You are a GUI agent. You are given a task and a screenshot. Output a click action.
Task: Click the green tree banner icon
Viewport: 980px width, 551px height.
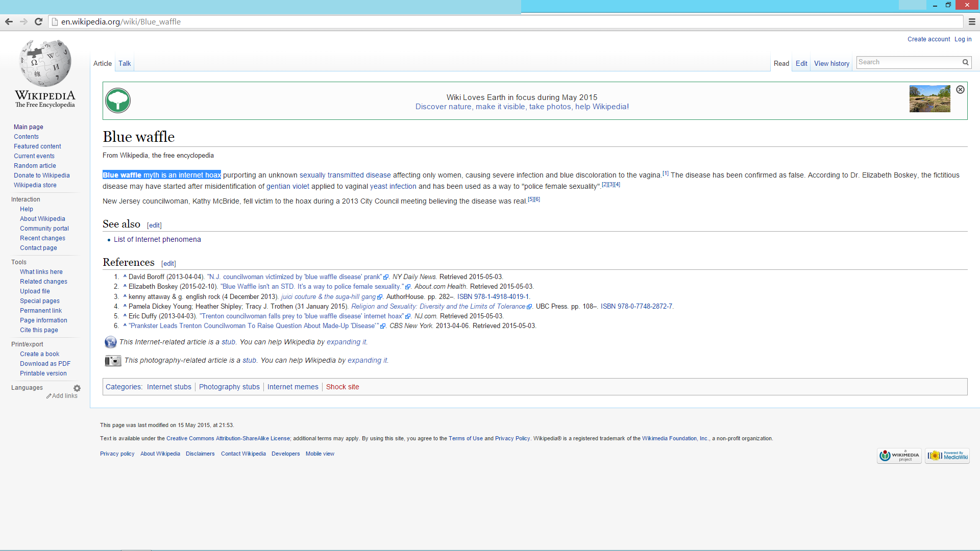click(x=118, y=101)
